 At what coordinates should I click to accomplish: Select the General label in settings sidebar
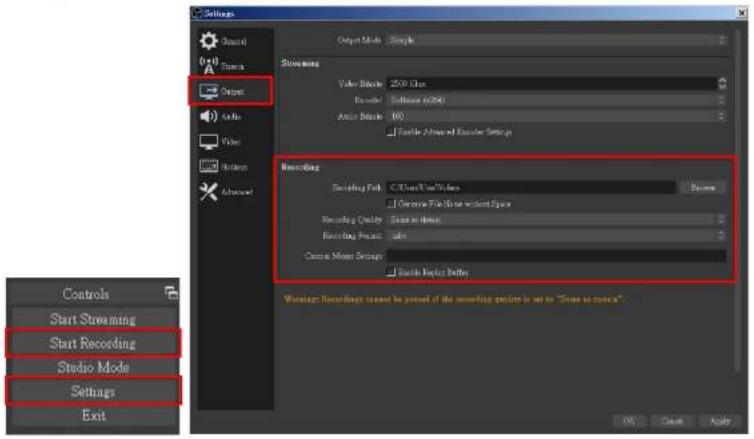pyautogui.click(x=234, y=41)
